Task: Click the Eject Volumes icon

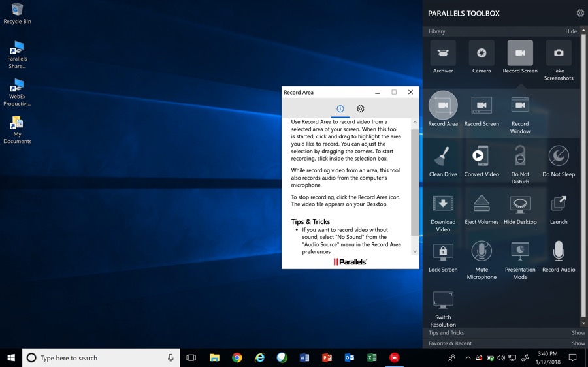Action: pyautogui.click(x=482, y=204)
